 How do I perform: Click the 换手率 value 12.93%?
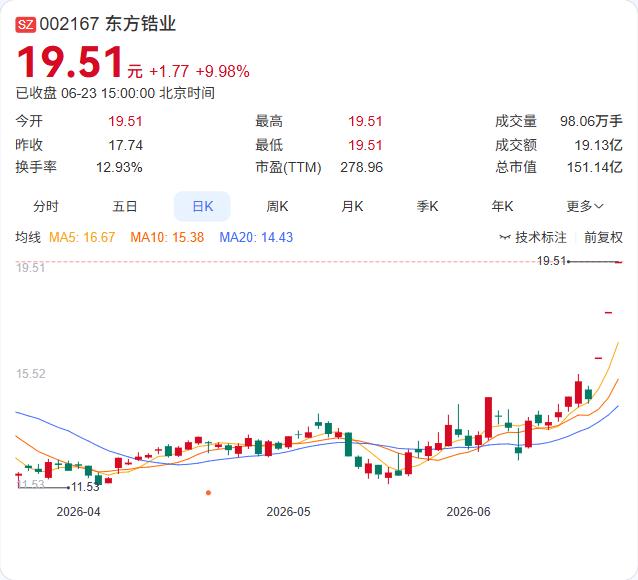119,167
